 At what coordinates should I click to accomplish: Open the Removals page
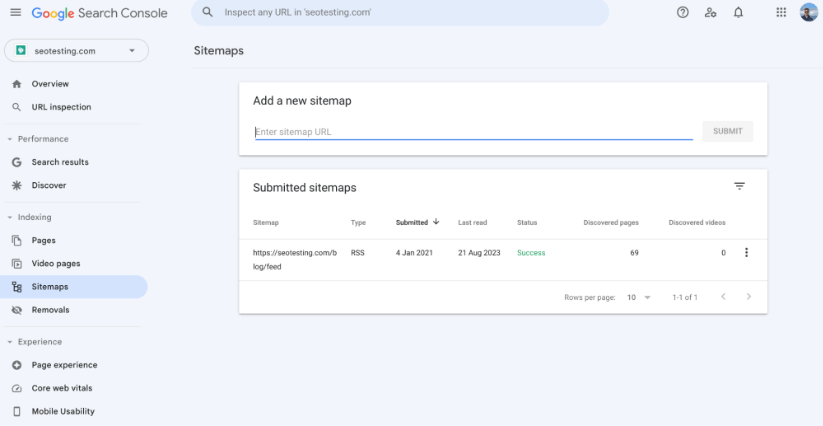pyautogui.click(x=50, y=310)
